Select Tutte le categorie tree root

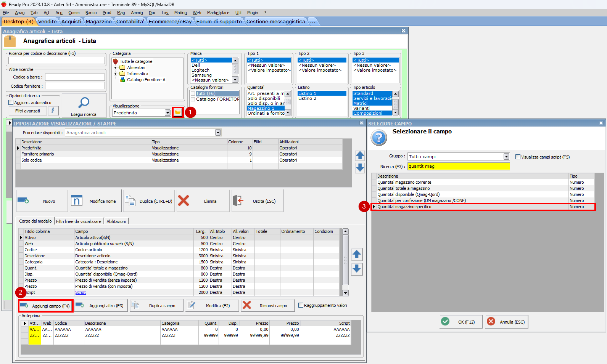pyautogui.click(x=136, y=61)
